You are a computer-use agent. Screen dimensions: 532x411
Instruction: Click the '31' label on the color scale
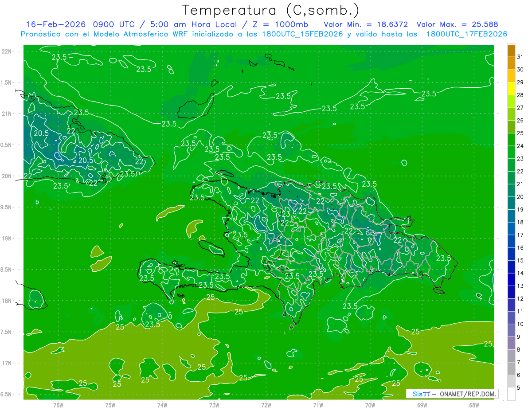(x=520, y=57)
